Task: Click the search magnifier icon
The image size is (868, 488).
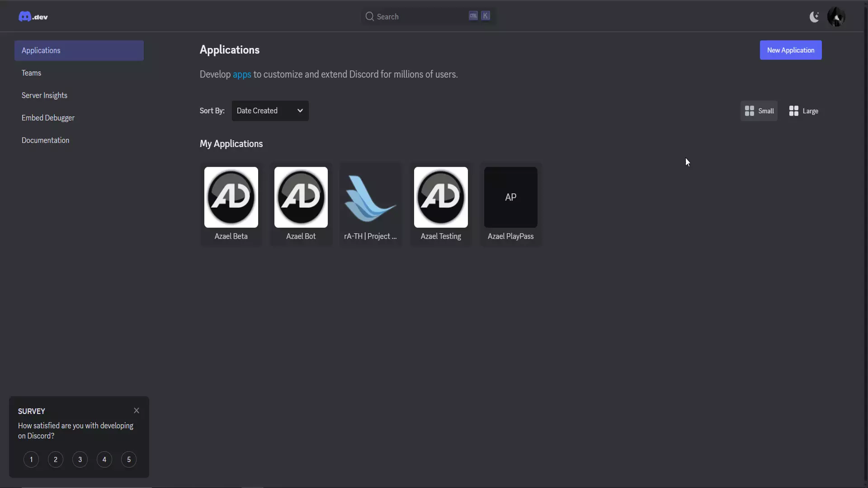Action: tap(369, 17)
